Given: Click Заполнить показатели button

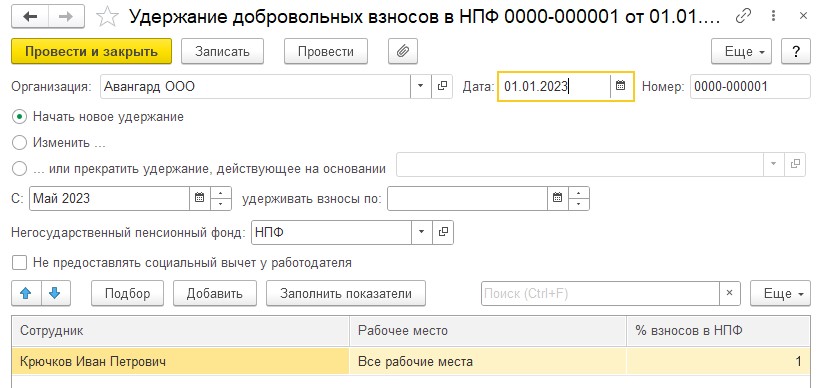Looking at the screenshot, I should tap(346, 293).
